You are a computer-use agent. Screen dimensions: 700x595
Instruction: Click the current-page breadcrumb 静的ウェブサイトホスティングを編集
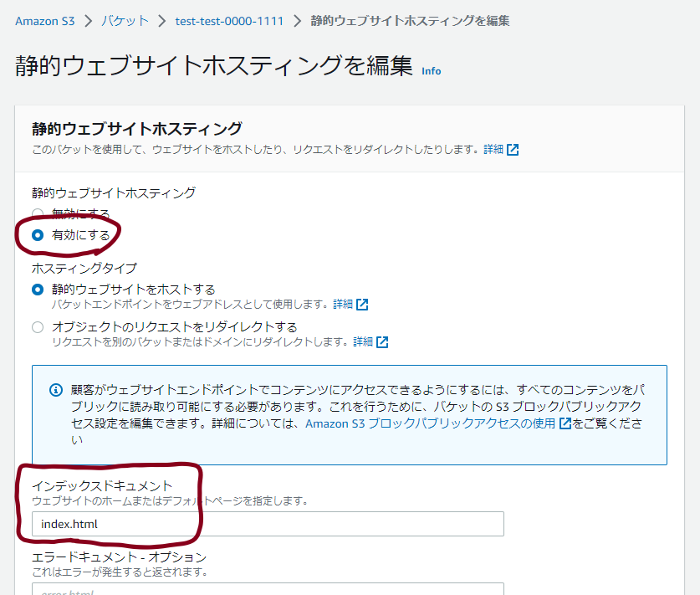click(410, 21)
